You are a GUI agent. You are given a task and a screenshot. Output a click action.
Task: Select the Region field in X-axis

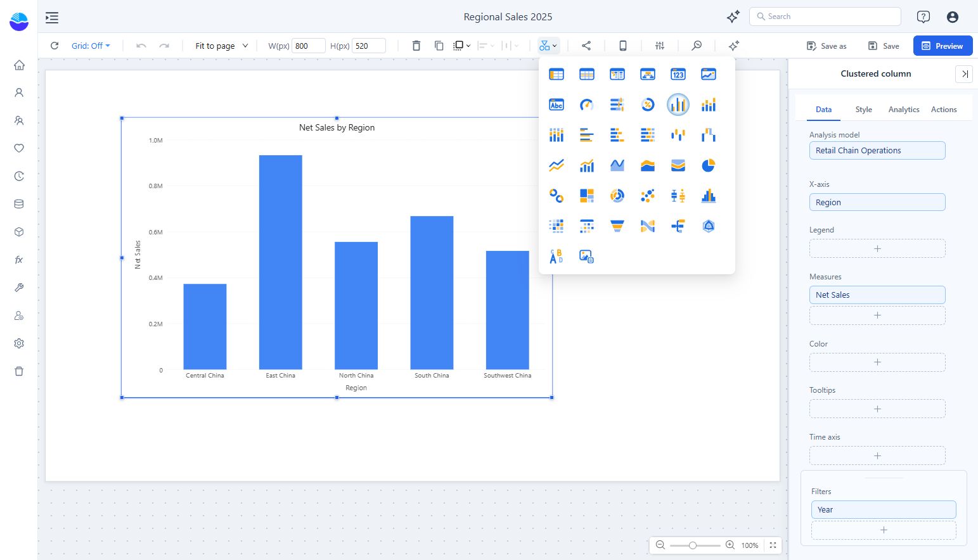click(x=877, y=202)
